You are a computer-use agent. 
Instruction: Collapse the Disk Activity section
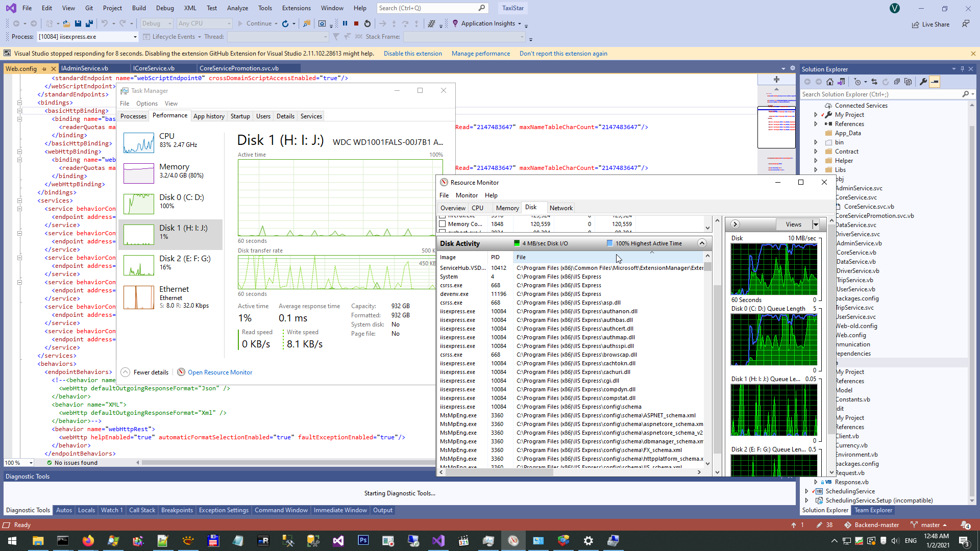702,243
